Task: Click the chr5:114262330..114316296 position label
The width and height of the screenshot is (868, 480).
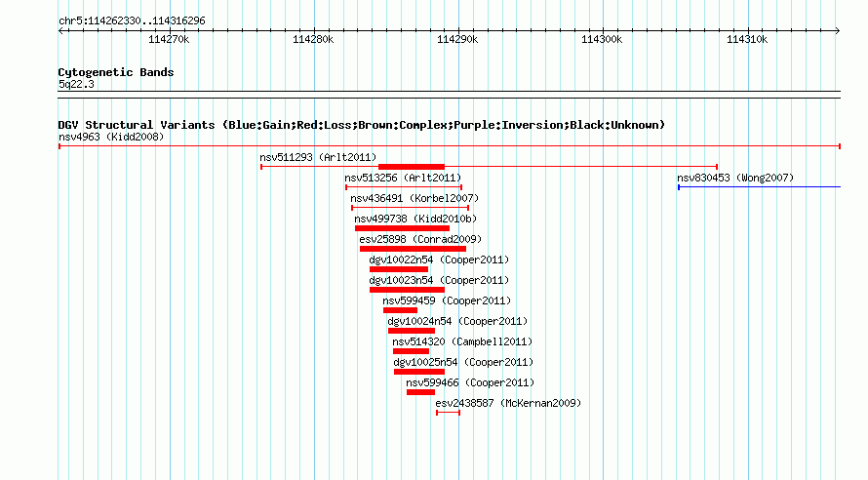Action: pos(132,20)
